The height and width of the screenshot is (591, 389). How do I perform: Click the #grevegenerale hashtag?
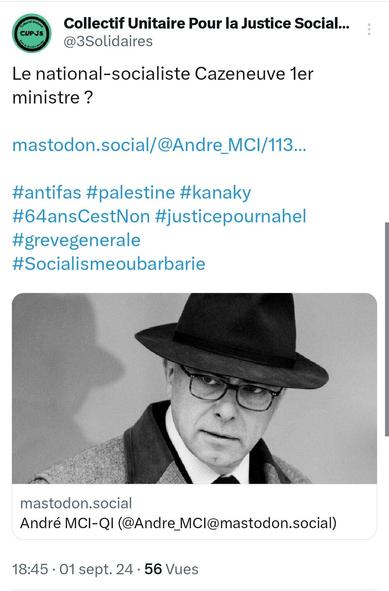[x=76, y=240]
